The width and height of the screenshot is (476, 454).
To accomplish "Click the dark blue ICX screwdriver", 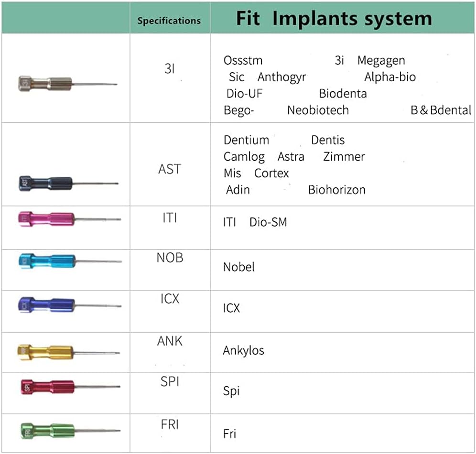I will coord(69,305).
